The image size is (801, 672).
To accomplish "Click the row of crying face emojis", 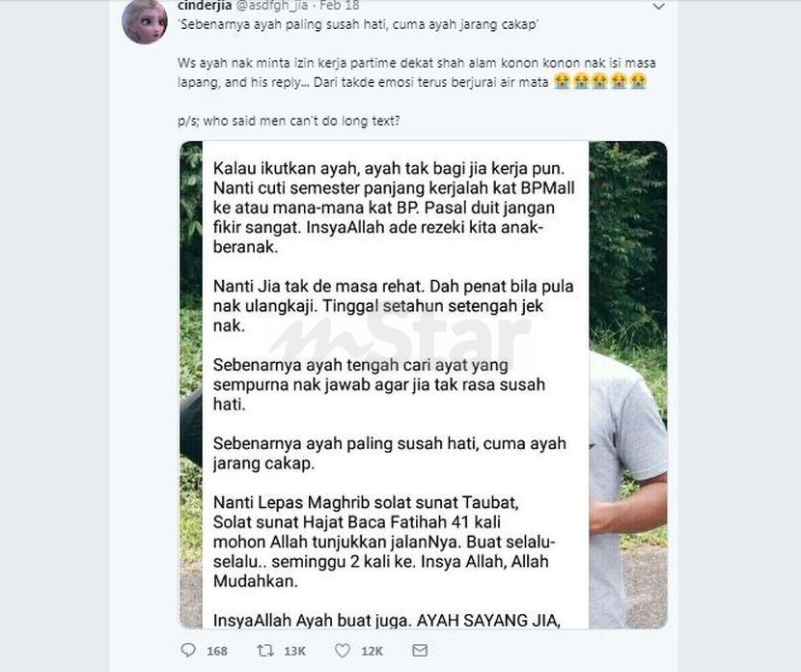I will (600, 81).
